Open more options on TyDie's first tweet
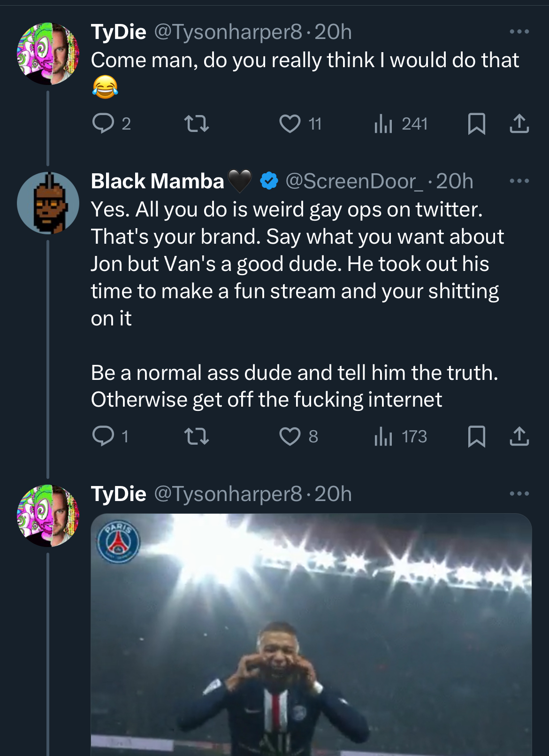Screen dimensions: 549x756 (519, 32)
